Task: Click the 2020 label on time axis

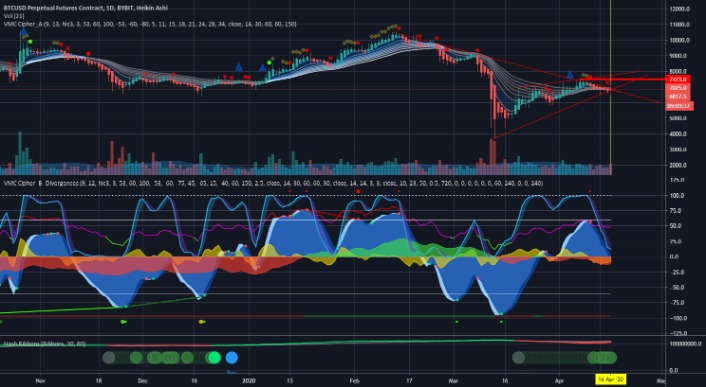Action: pyautogui.click(x=249, y=381)
